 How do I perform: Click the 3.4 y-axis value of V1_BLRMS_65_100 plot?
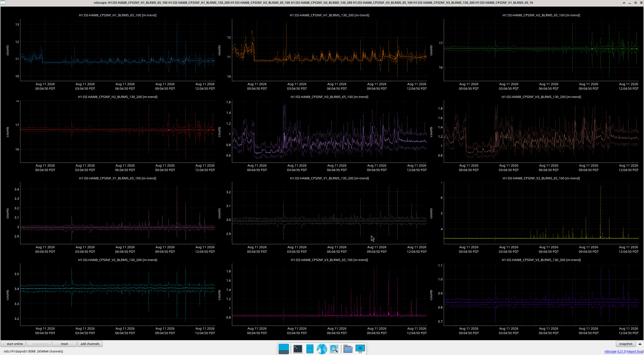17,189
